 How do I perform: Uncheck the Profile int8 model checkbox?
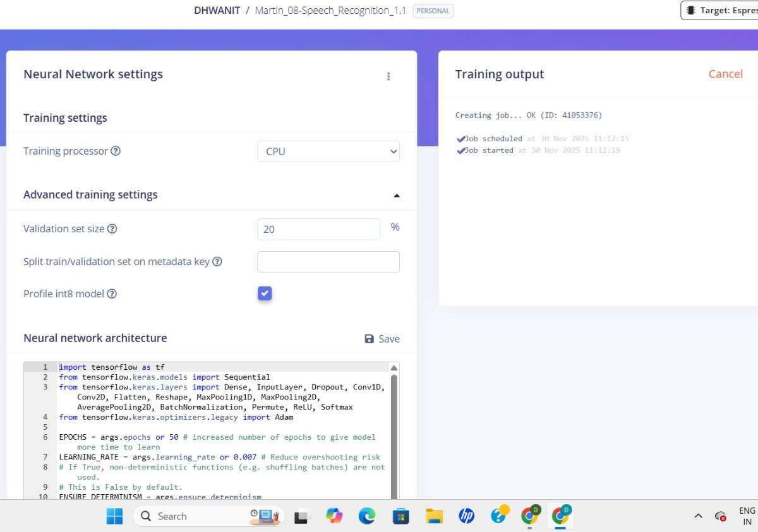[265, 293]
